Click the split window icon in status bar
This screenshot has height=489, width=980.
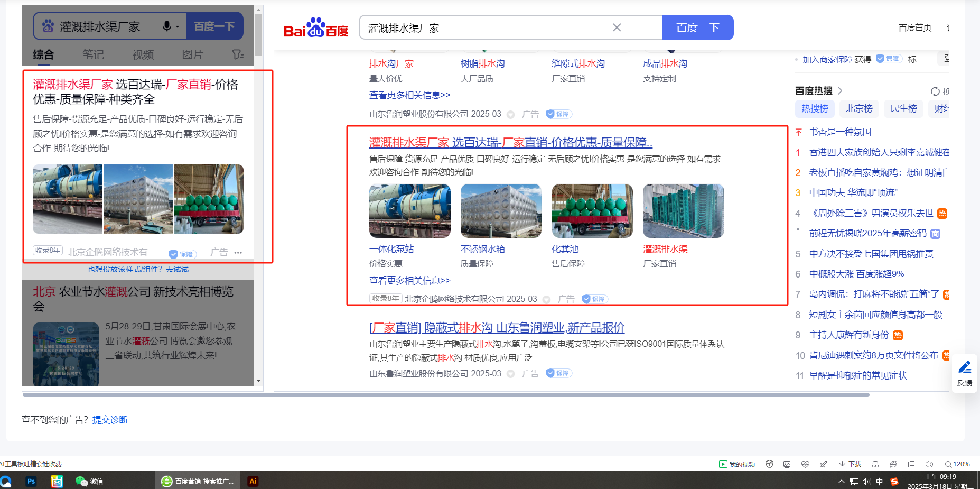pyautogui.click(x=911, y=464)
